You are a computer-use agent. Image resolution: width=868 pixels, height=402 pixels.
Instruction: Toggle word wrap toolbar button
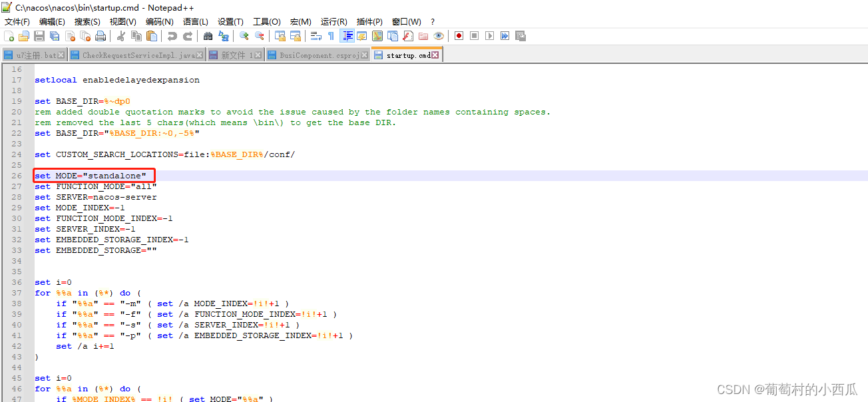pos(316,36)
